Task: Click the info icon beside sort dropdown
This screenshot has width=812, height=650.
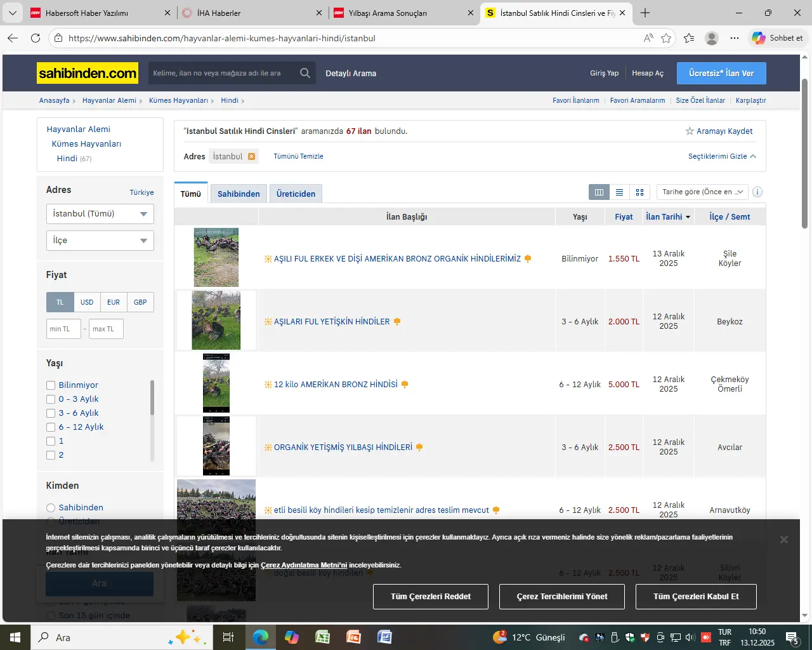Action: point(757,192)
